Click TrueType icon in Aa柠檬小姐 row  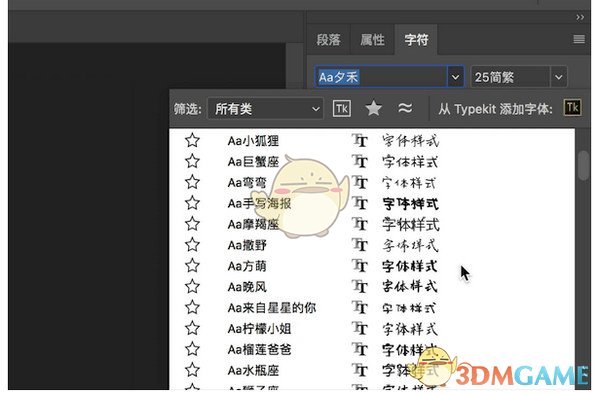point(360,328)
